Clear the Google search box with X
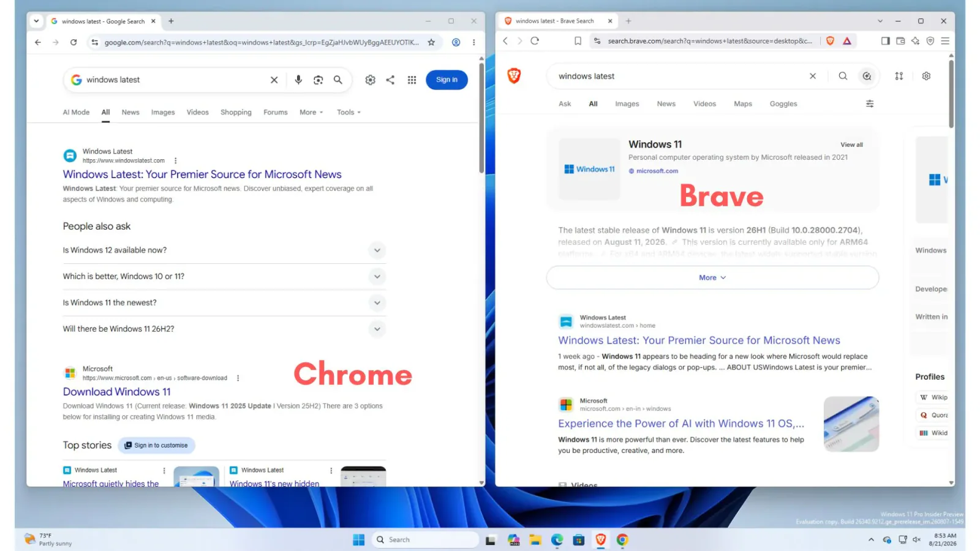Viewport: 980px width, 551px height. coord(274,80)
